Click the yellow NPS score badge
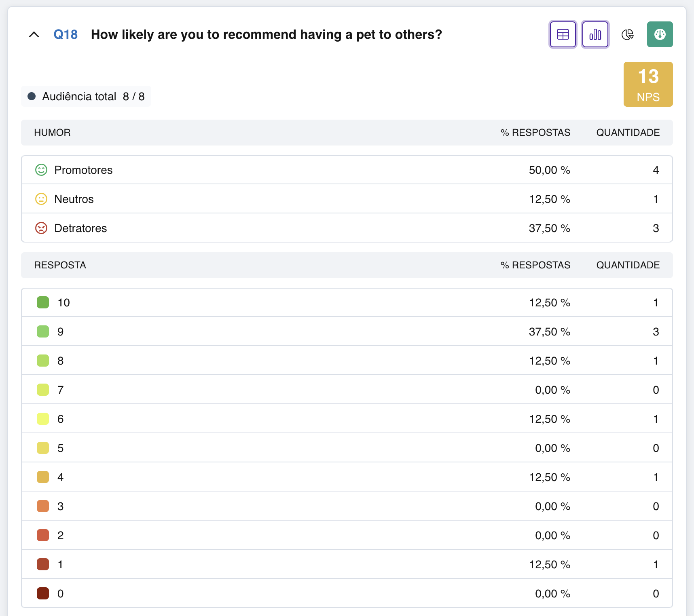 [648, 84]
